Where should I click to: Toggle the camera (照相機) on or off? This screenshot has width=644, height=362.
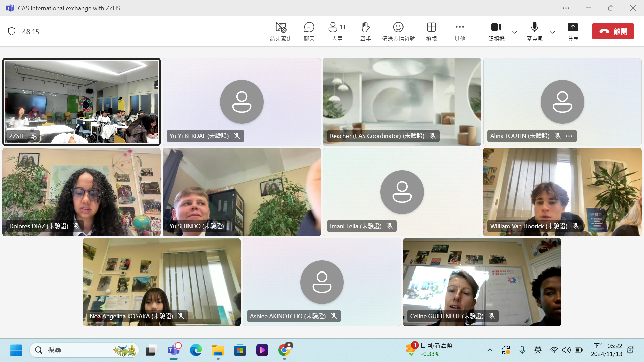(x=496, y=32)
